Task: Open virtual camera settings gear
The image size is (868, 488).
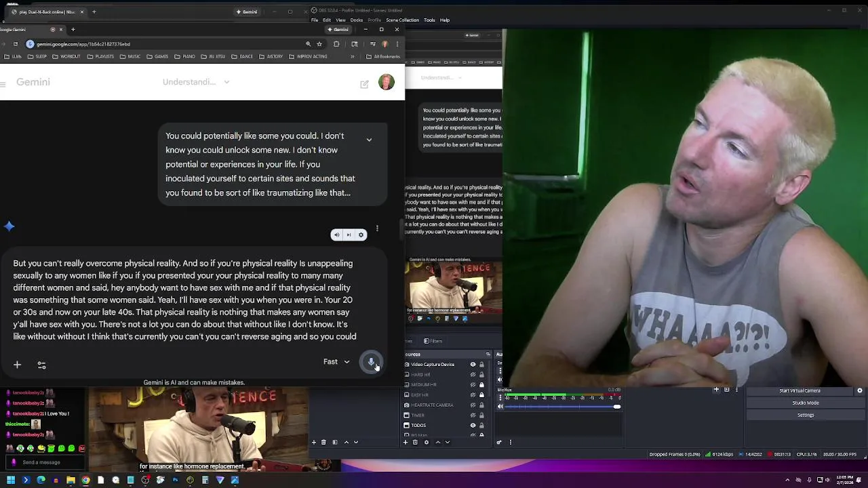Action: pos(860,390)
